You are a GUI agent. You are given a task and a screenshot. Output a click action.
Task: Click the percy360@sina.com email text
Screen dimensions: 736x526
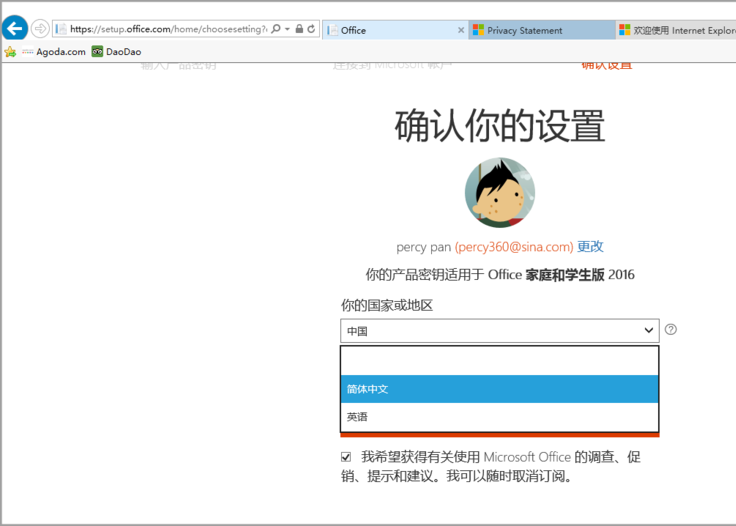514,247
